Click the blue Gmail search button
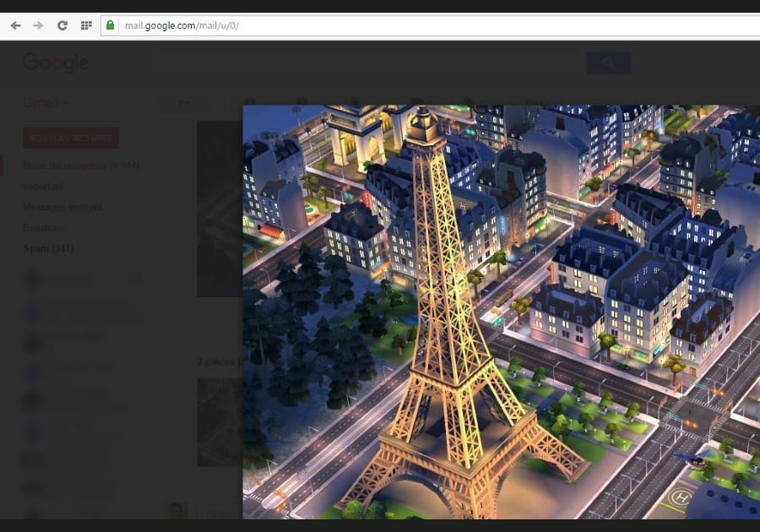760x532 pixels. tap(608, 63)
